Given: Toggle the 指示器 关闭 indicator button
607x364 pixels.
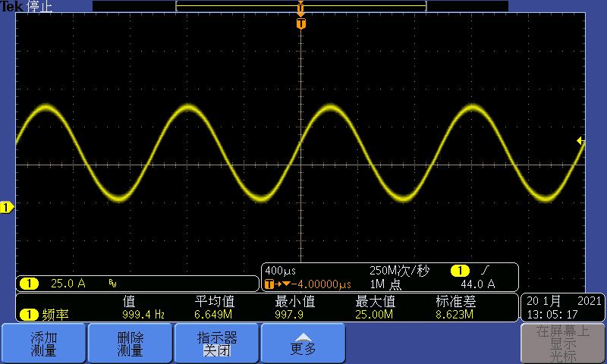Looking at the screenshot, I should (x=217, y=343).
